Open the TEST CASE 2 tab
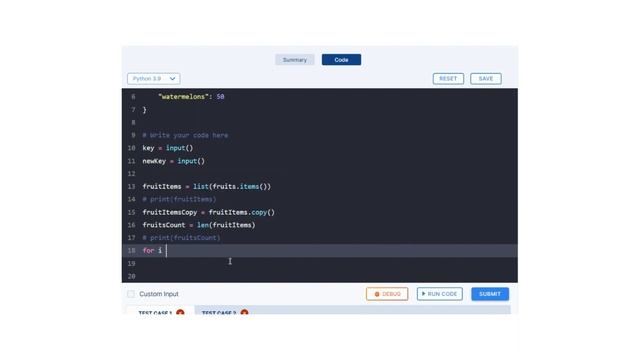Image resolution: width=640 pixels, height=360 pixels. point(224,311)
